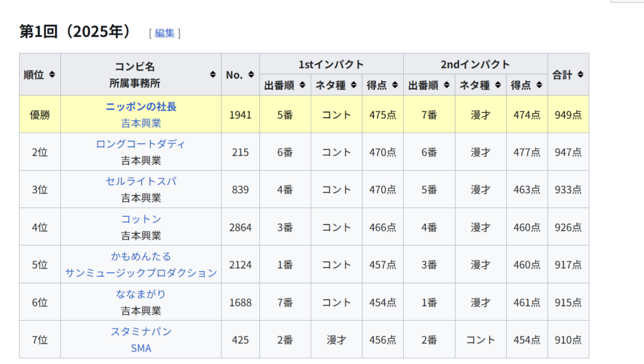Sort by No. column using arrow icon
This screenshot has width=644, height=364.
[251, 74]
